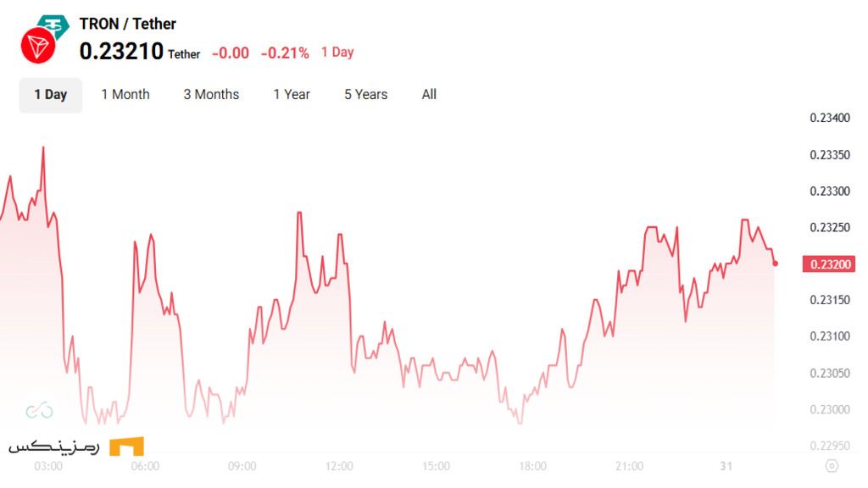Click the -0.21% change percentage
This screenshot has height=488, width=868.
pos(285,53)
